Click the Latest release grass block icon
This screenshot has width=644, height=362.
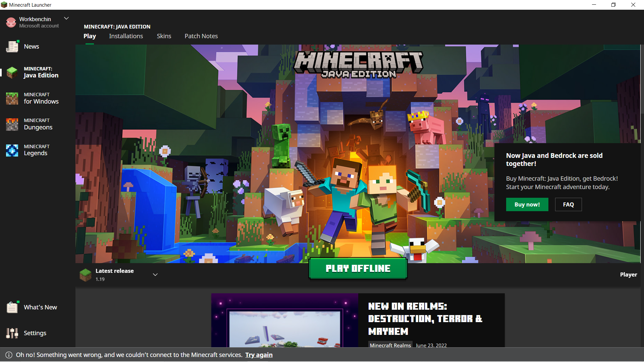tap(85, 275)
